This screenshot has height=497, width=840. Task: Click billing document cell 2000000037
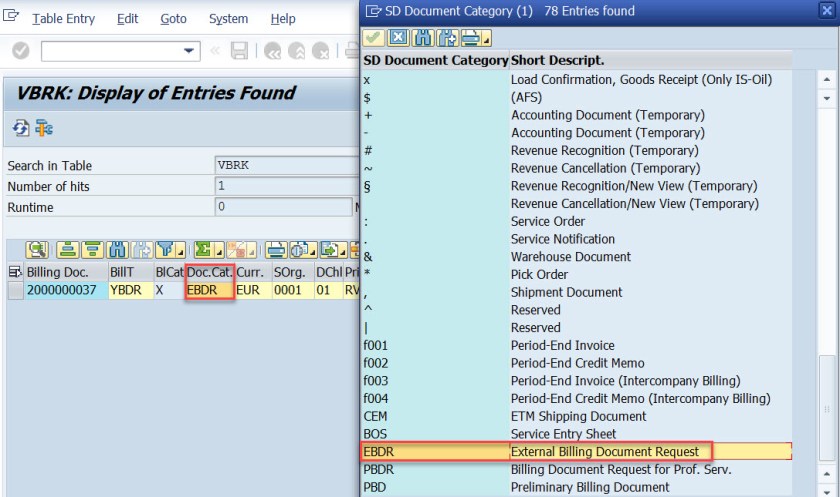point(66,290)
